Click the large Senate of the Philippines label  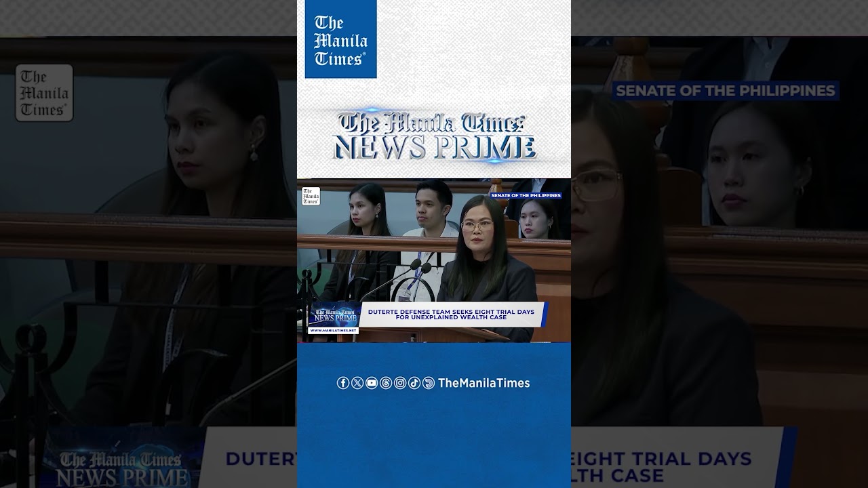point(725,91)
